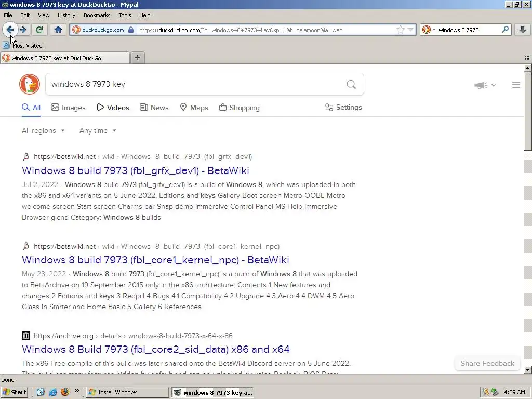Screen dimensions: 532x399
Task: Expand the All regions filter
Action: coord(43,130)
